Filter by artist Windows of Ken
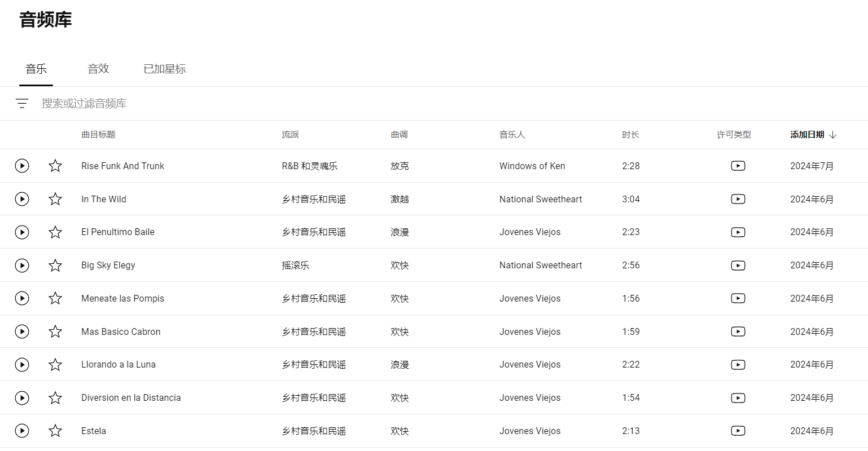Screen dimensions: 868x451 532,166
